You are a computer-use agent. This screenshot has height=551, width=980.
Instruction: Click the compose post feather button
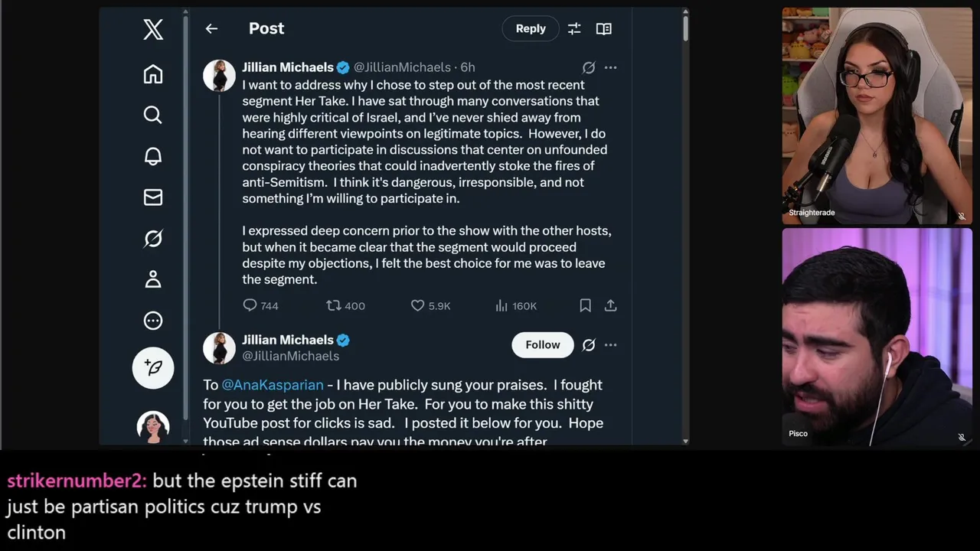153,367
